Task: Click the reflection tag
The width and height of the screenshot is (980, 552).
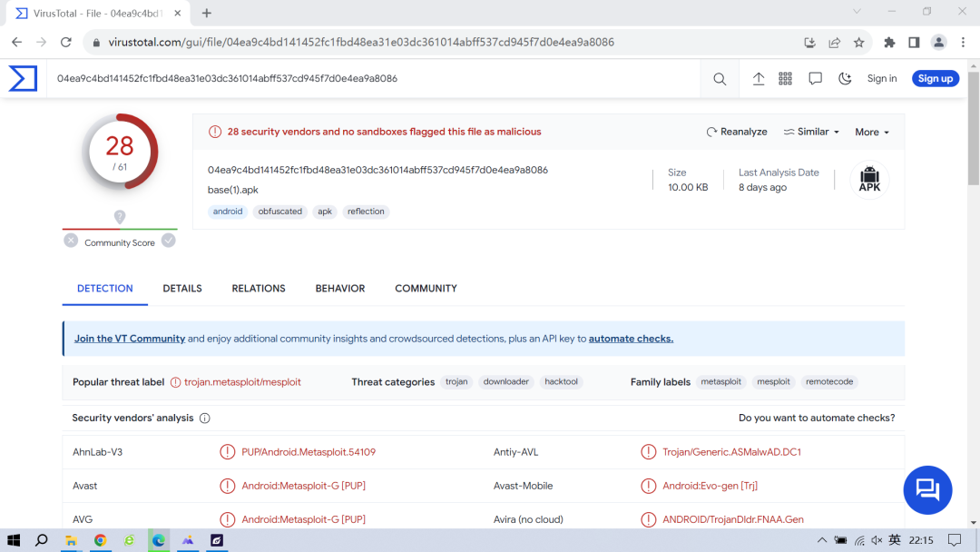Action: [x=366, y=212]
